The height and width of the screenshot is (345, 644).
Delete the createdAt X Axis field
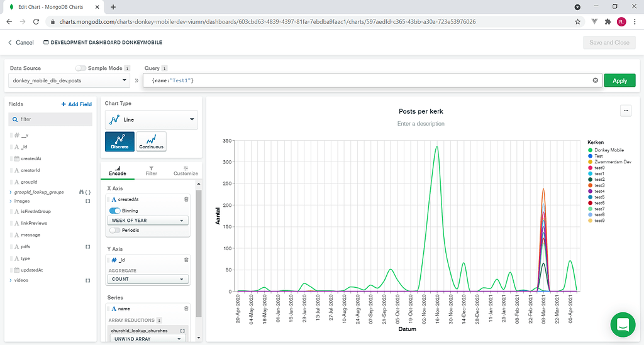click(186, 199)
